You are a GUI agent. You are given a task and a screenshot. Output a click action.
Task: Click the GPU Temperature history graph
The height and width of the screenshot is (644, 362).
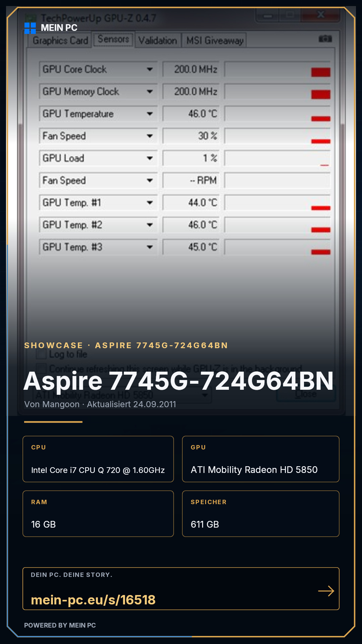(x=278, y=114)
